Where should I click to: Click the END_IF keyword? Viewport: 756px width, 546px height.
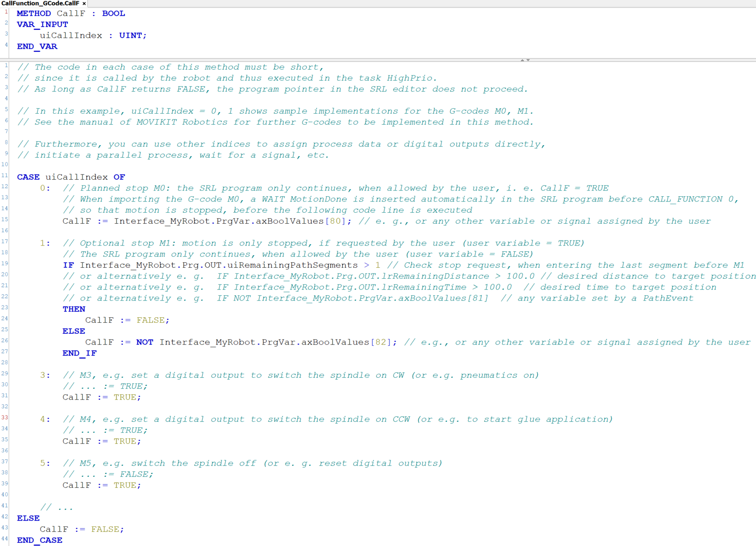point(80,353)
